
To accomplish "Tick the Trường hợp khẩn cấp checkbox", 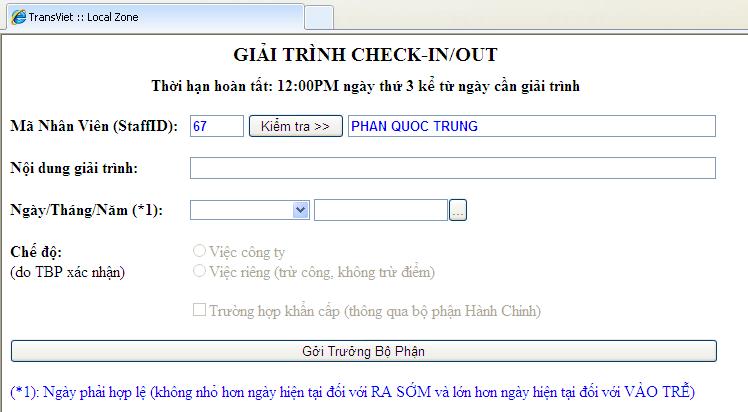I will (x=199, y=309).
